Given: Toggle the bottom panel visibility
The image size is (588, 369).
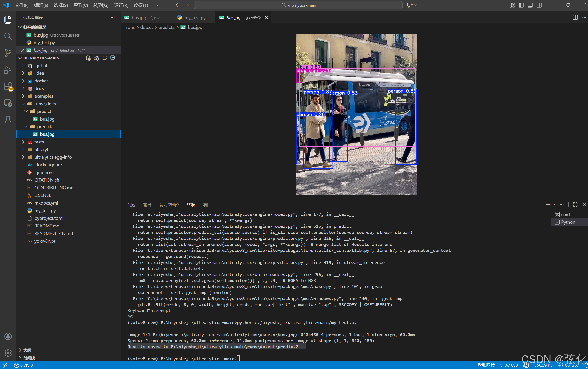Looking at the screenshot, I should click(x=530, y=5).
